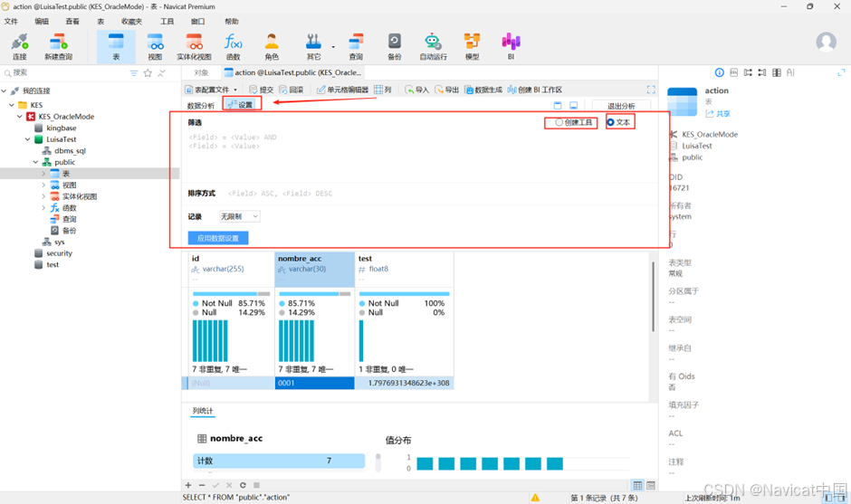851x504 pixels.
Task: Click the apply data settings button
Action: pyautogui.click(x=218, y=238)
